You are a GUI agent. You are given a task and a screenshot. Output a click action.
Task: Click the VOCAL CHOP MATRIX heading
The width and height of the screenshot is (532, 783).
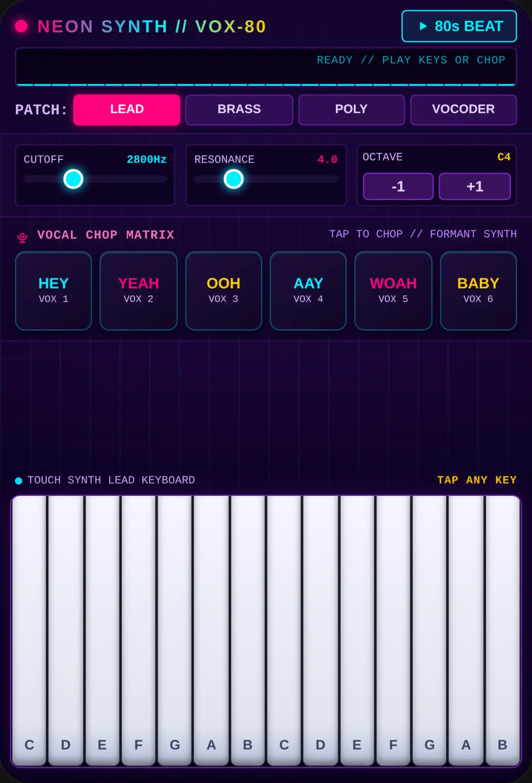click(106, 235)
